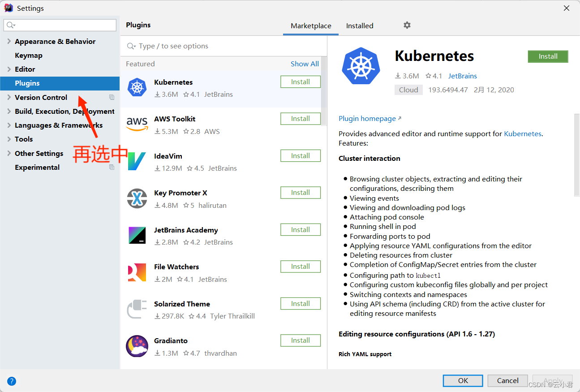Expand the Appearance & Behavior node
Screen dimensions: 580x392
(9, 41)
